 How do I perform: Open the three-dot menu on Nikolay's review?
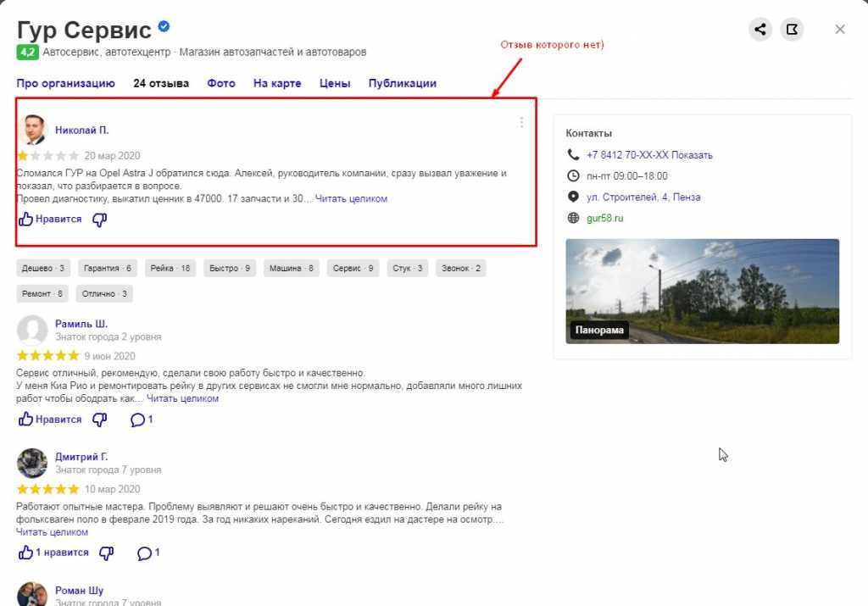click(521, 121)
